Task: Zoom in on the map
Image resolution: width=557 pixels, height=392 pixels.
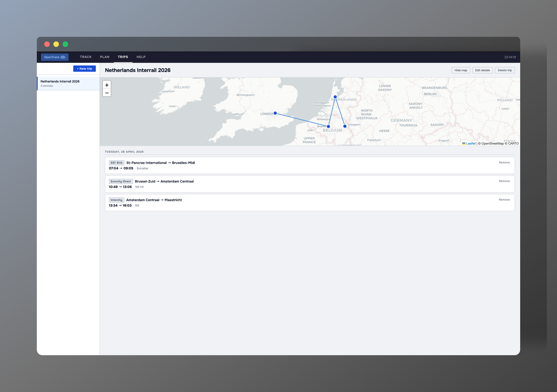Action: coord(107,85)
